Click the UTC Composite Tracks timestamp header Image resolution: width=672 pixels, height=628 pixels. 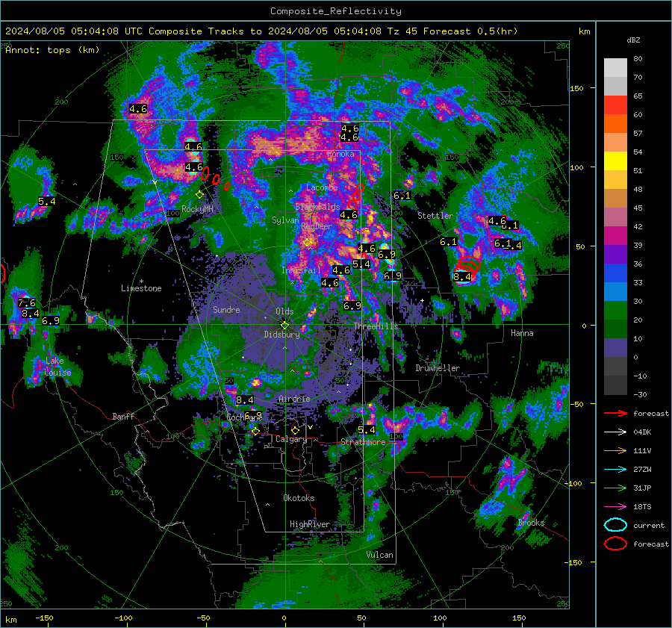click(261, 31)
